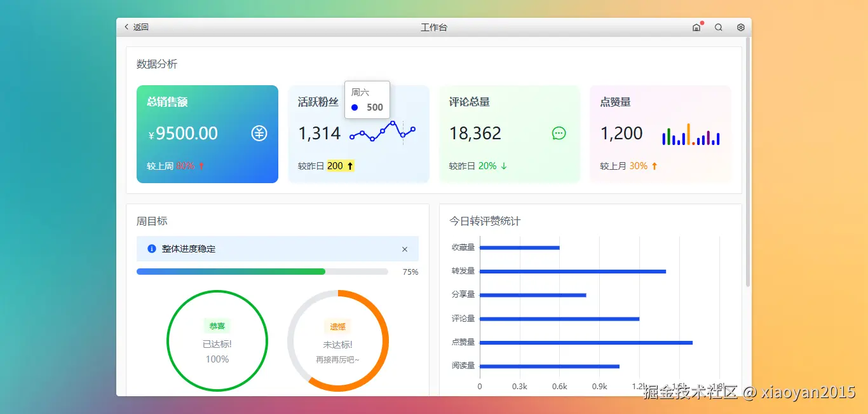Click the 阅读量 bar in chart
This screenshot has height=414, width=868.
(x=550, y=366)
